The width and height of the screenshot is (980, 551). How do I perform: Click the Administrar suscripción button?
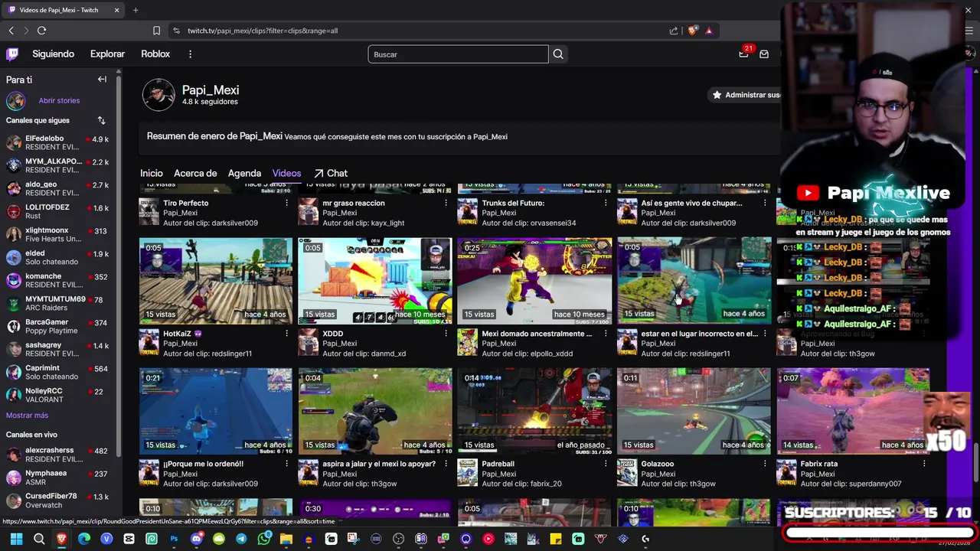(x=744, y=95)
